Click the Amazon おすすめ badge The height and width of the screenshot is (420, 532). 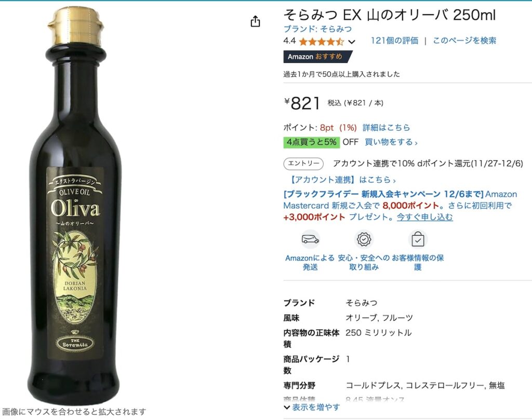pyautogui.click(x=318, y=57)
